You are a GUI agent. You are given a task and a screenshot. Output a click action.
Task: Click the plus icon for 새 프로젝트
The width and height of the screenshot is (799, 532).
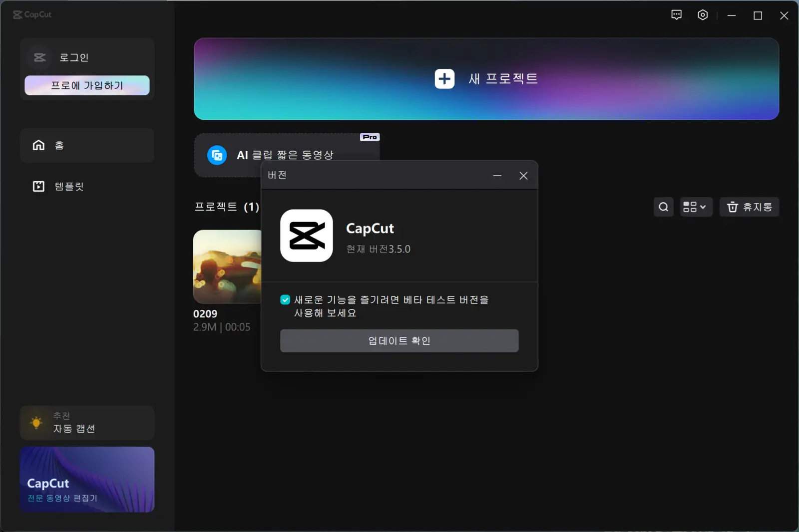pos(444,79)
